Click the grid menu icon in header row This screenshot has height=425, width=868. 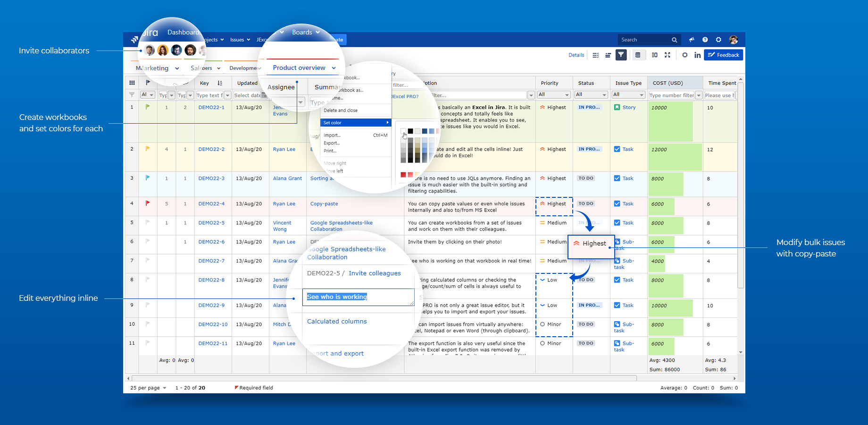tap(132, 83)
